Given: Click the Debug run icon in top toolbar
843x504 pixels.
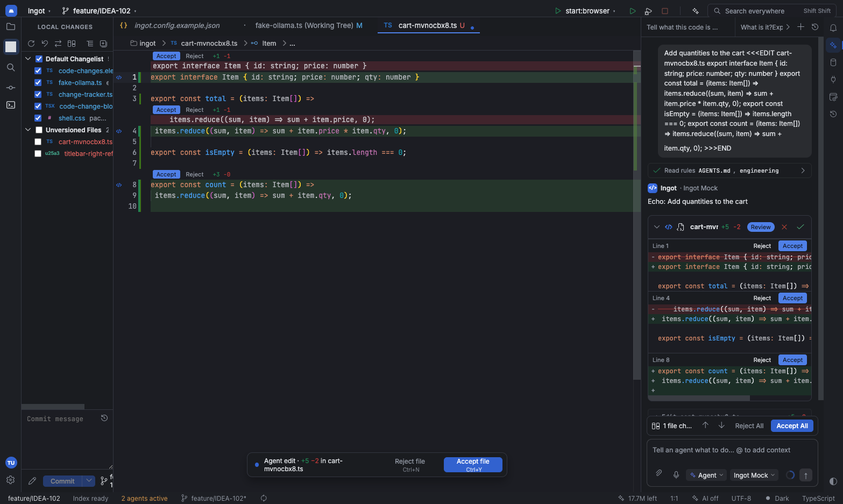Looking at the screenshot, I should (x=648, y=11).
